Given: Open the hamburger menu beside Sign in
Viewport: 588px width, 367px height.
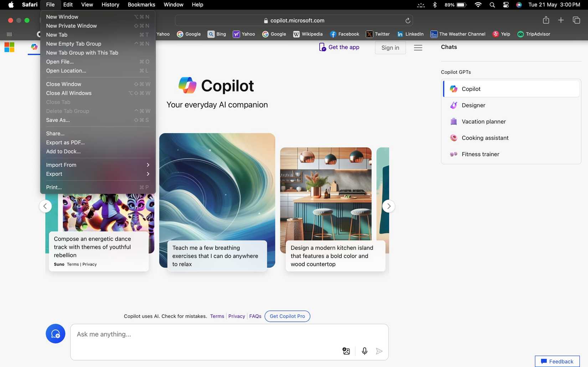Looking at the screenshot, I should point(418,48).
